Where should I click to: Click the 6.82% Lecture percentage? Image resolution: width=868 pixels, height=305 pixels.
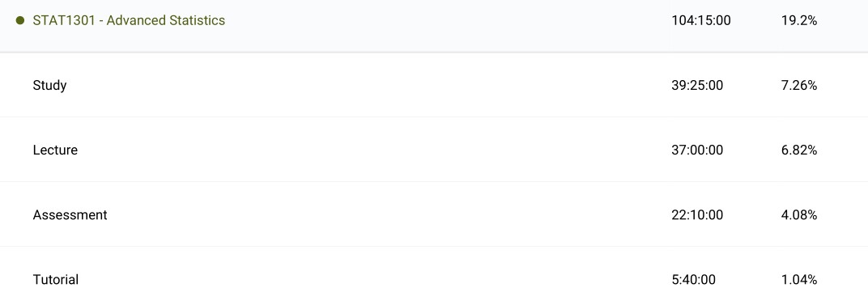click(x=799, y=150)
